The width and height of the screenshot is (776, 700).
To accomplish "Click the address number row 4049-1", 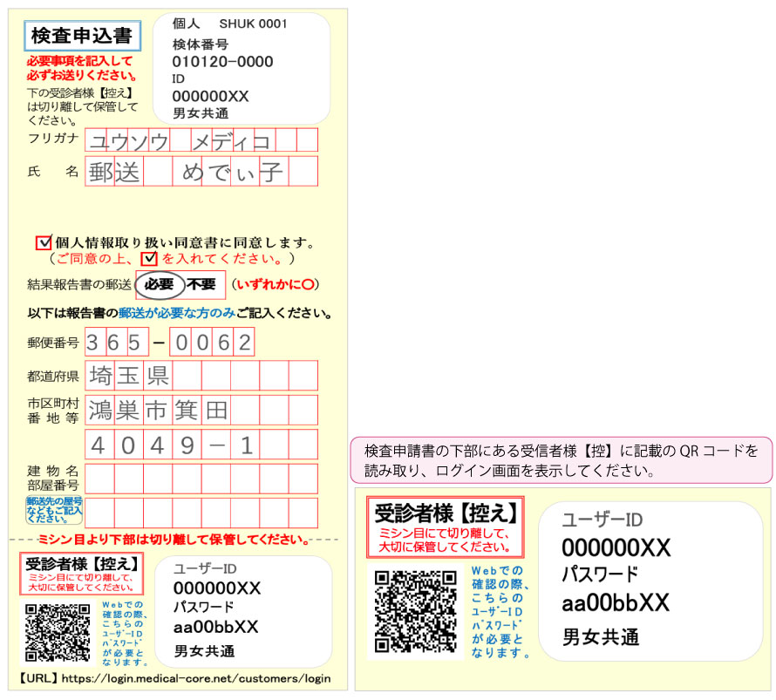I will [201, 445].
